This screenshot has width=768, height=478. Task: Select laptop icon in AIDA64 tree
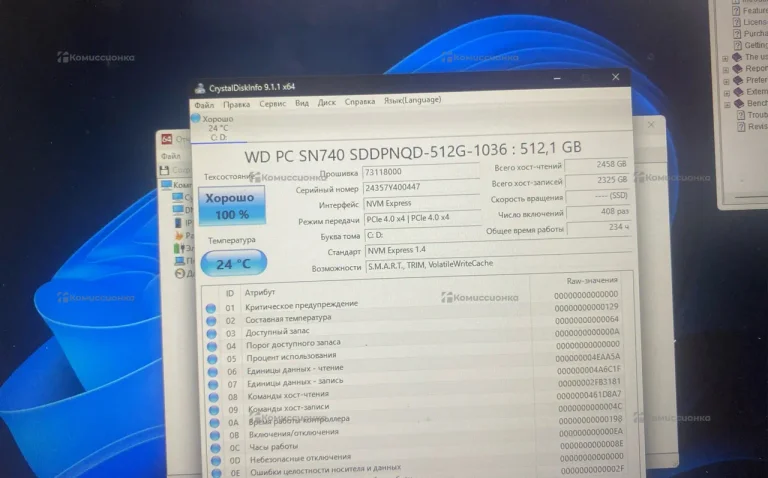179,261
